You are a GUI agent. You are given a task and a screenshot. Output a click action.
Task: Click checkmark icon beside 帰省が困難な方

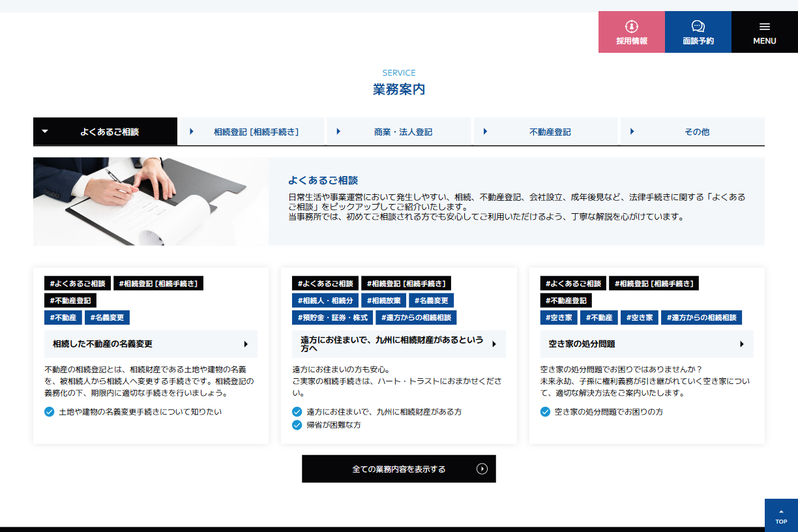point(297,425)
